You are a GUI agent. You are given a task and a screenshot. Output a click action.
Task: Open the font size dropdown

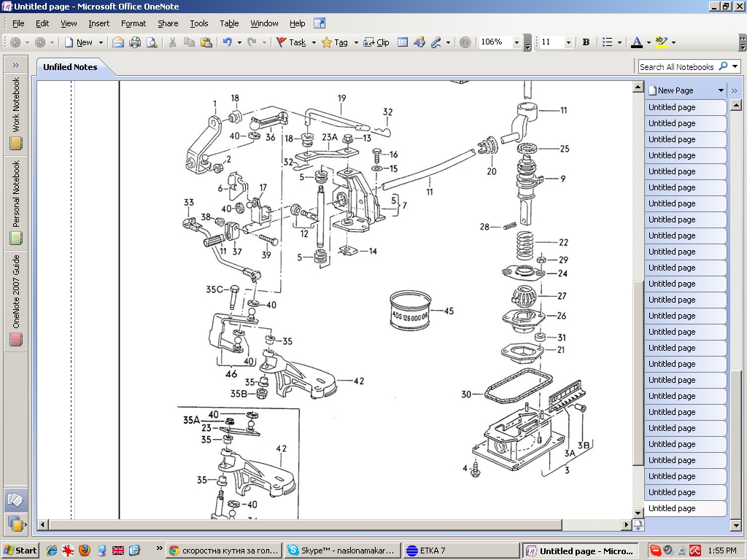[568, 42]
